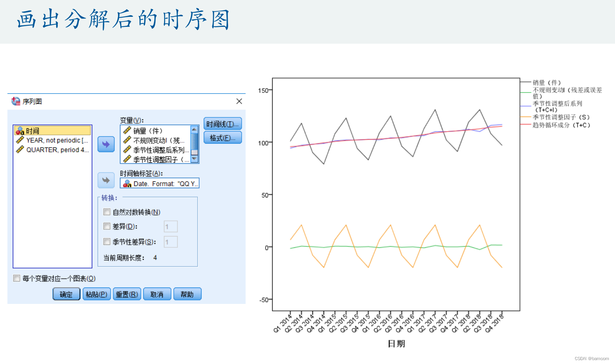Click the blue 季节性调整后系列 legend line
The image size is (615, 364).
point(526,106)
